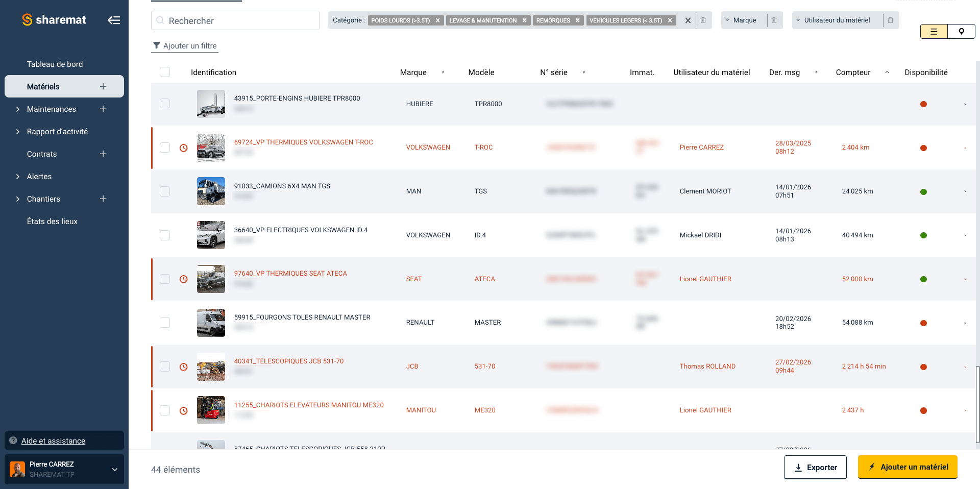Screen dimensions: 980x489
Task: Click the clock alert icon on the Volkswagen T-ROC row
Action: click(x=183, y=148)
